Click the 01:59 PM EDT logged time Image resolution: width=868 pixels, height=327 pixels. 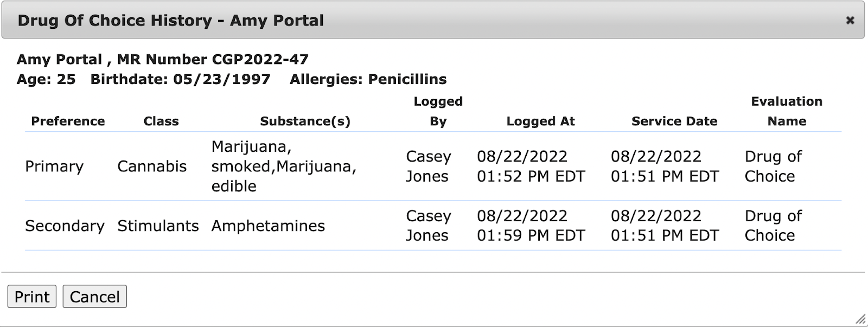tap(531, 235)
